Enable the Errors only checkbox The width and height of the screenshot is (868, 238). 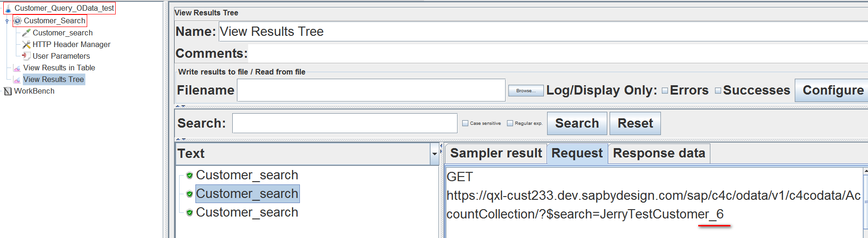tap(665, 91)
